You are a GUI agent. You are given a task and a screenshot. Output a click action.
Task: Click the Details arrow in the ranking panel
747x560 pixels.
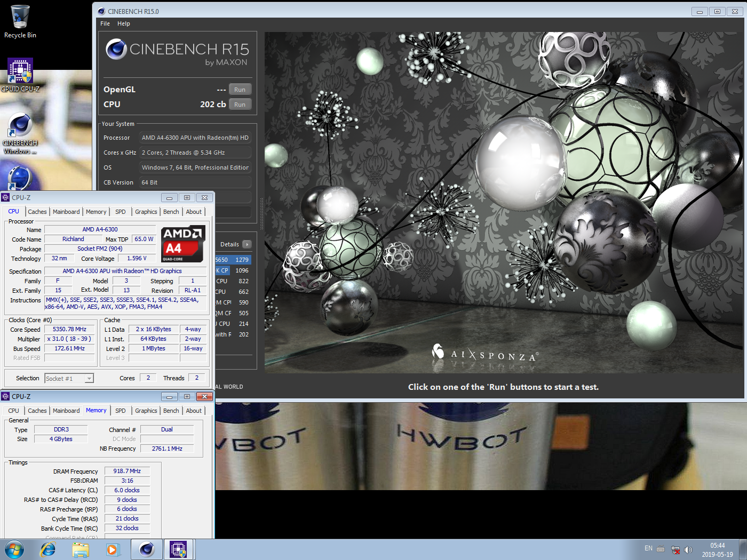pyautogui.click(x=247, y=244)
